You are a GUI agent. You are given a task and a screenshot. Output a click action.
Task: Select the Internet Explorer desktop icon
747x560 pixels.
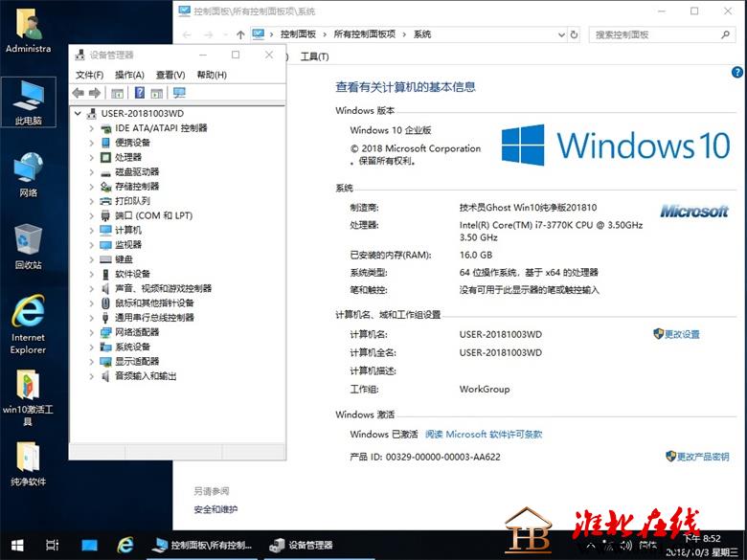click(x=28, y=325)
